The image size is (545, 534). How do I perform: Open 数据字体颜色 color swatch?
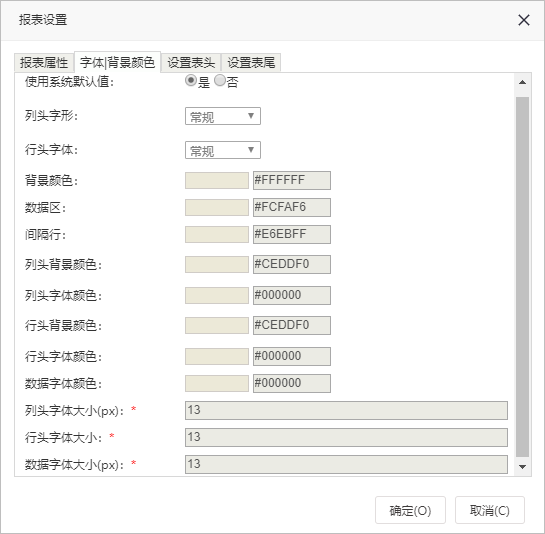click(217, 383)
